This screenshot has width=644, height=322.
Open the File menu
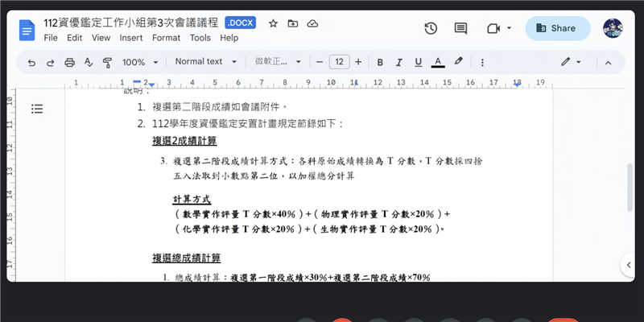coord(51,38)
